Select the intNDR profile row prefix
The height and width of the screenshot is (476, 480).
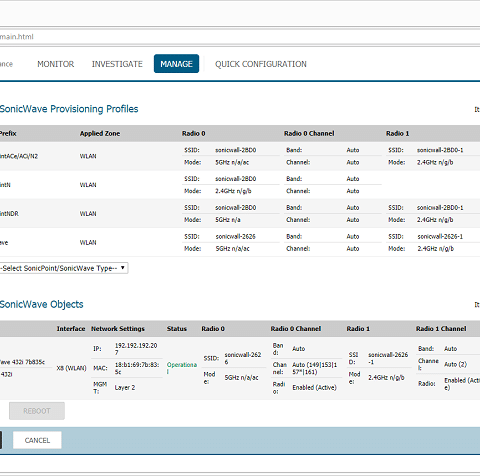click(x=9, y=214)
